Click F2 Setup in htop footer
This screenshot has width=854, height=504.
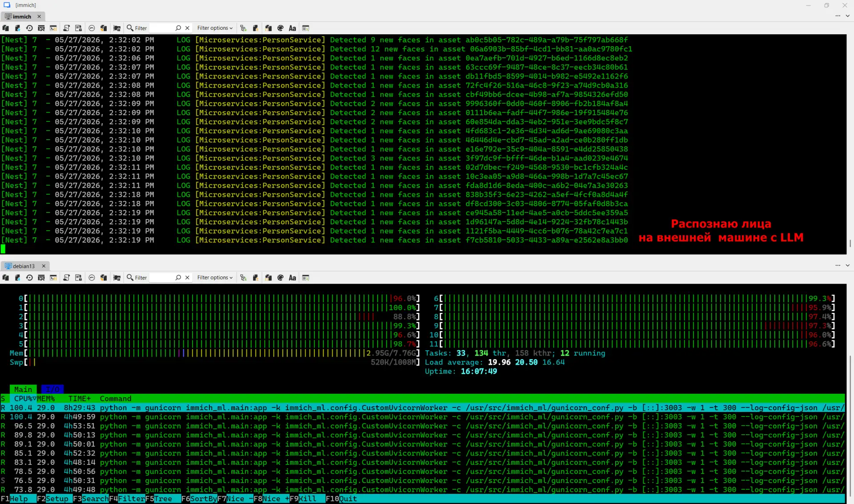coord(53,499)
